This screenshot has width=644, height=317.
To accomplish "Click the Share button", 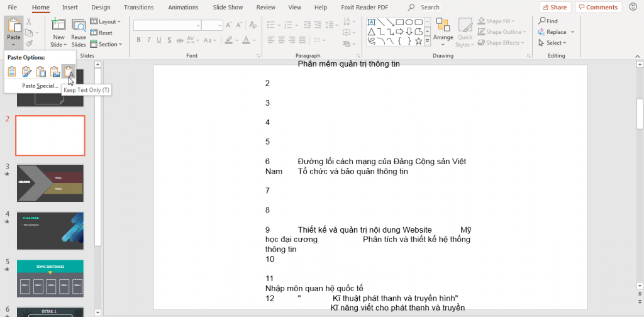I will coord(555,7).
